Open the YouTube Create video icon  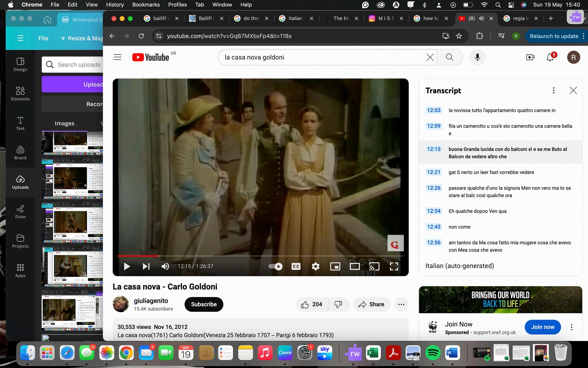[x=530, y=57]
